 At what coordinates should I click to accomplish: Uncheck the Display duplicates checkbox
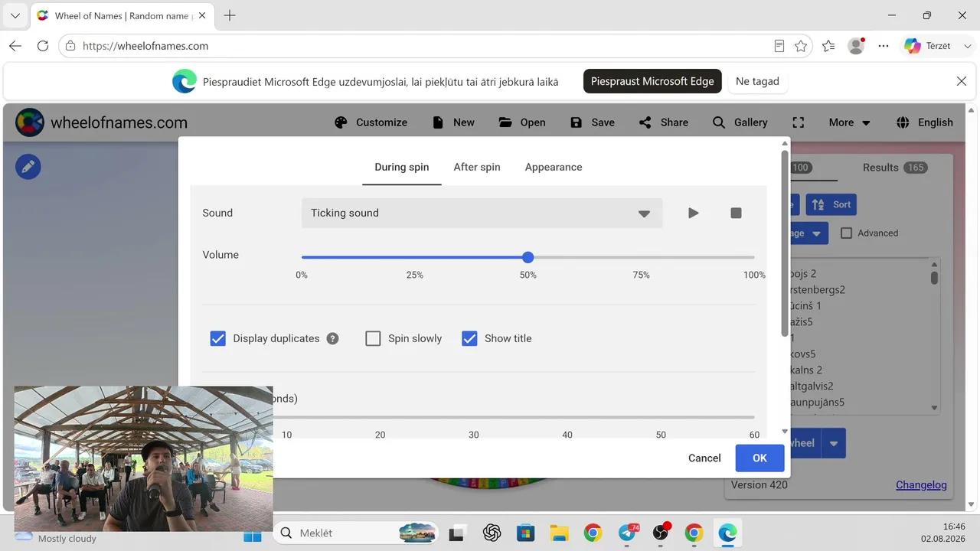pyautogui.click(x=218, y=338)
